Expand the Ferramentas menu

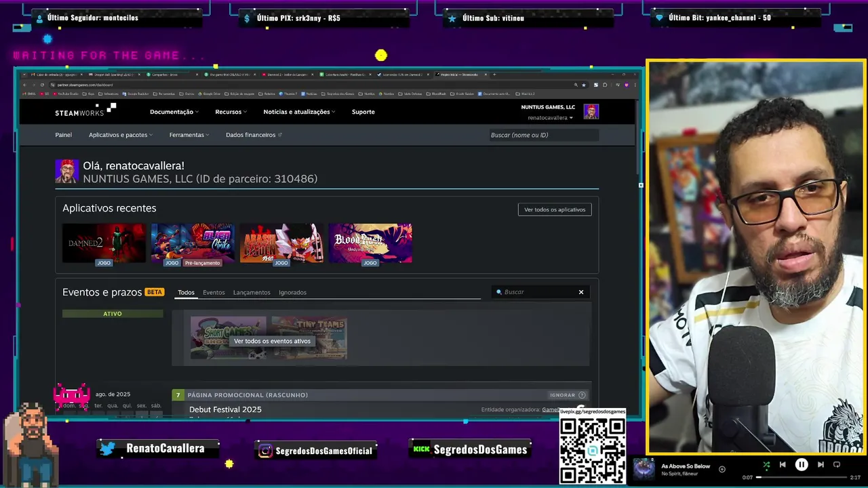coord(189,135)
